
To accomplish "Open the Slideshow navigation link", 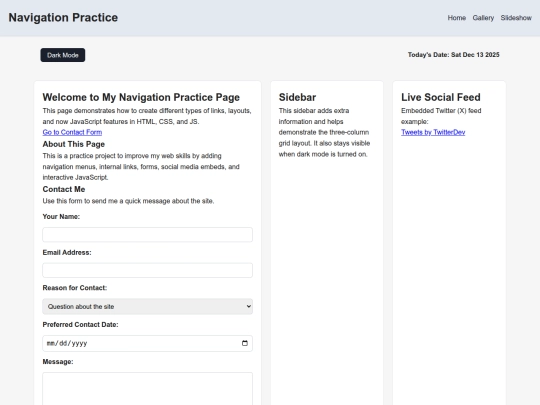I will tap(516, 18).
